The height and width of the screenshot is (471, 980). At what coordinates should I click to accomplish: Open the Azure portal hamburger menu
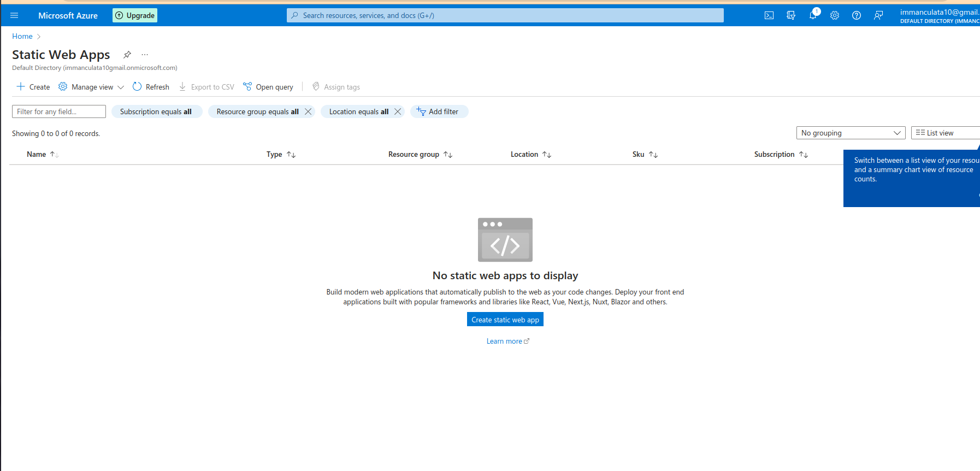pos(14,15)
